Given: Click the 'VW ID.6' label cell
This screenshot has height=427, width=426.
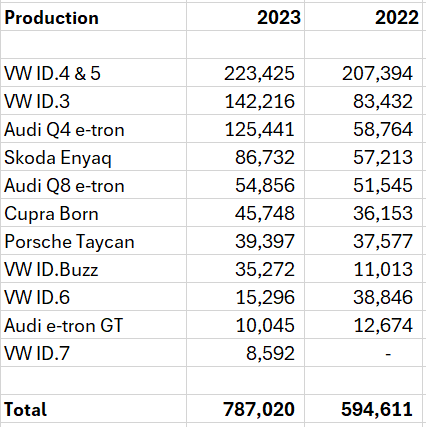Looking at the screenshot, I should tap(93, 297).
